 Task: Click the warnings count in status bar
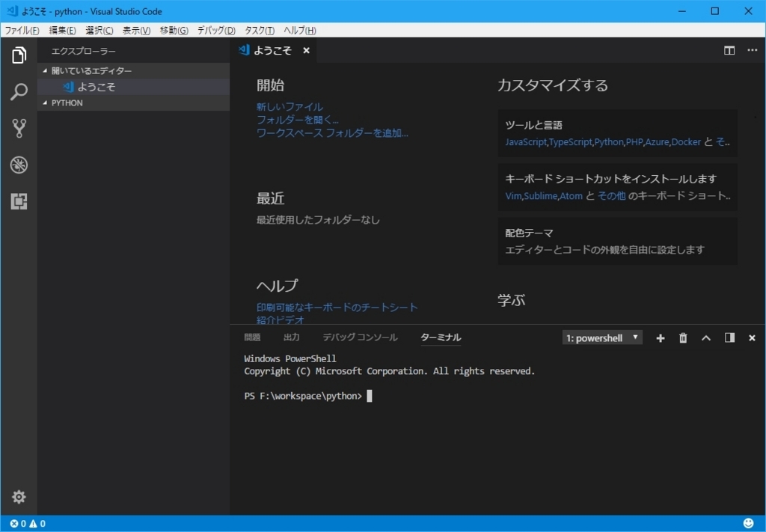click(37, 524)
